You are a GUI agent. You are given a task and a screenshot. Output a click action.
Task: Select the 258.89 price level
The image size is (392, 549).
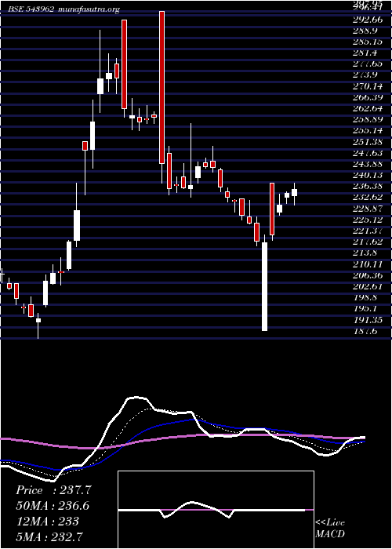368,119
